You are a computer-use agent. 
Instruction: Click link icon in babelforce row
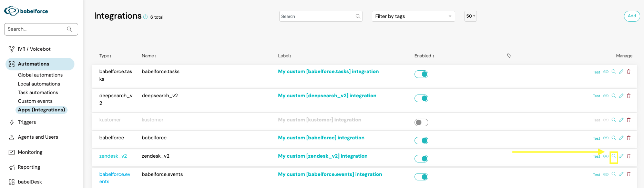point(606,138)
